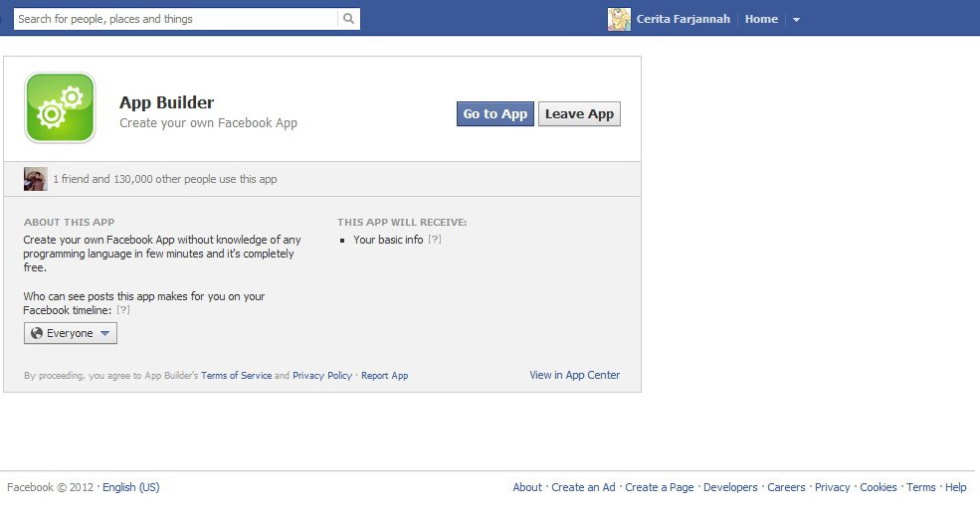This screenshot has height=516, width=980.
Task: Open View in App Center link
Action: [x=574, y=375]
